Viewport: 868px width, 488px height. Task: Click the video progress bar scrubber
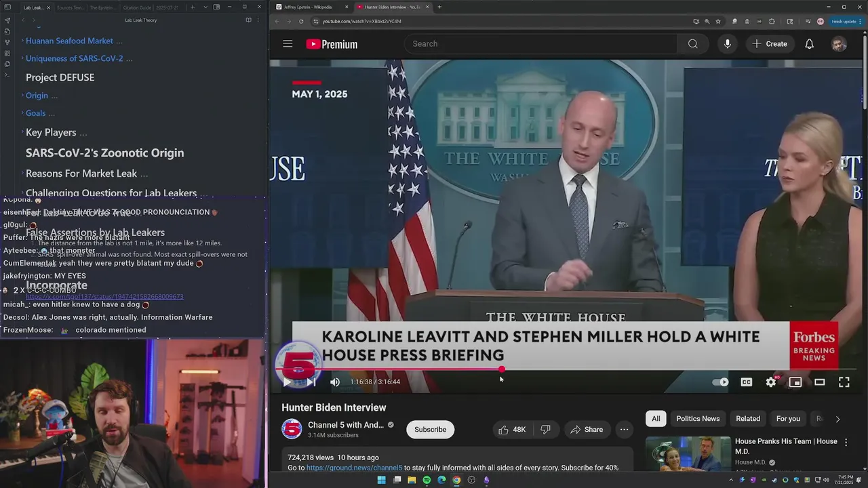(501, 369)
